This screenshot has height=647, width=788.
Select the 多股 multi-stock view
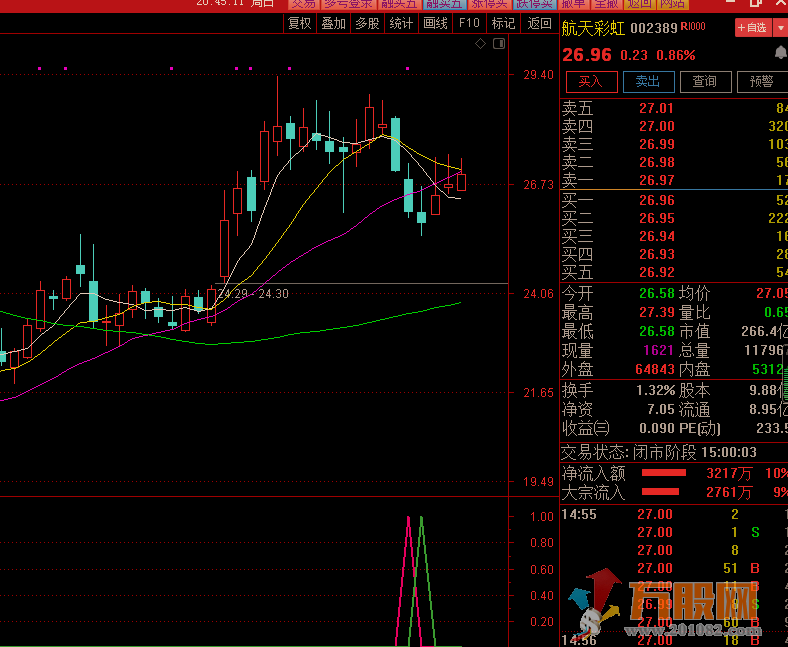pos(367,23)
